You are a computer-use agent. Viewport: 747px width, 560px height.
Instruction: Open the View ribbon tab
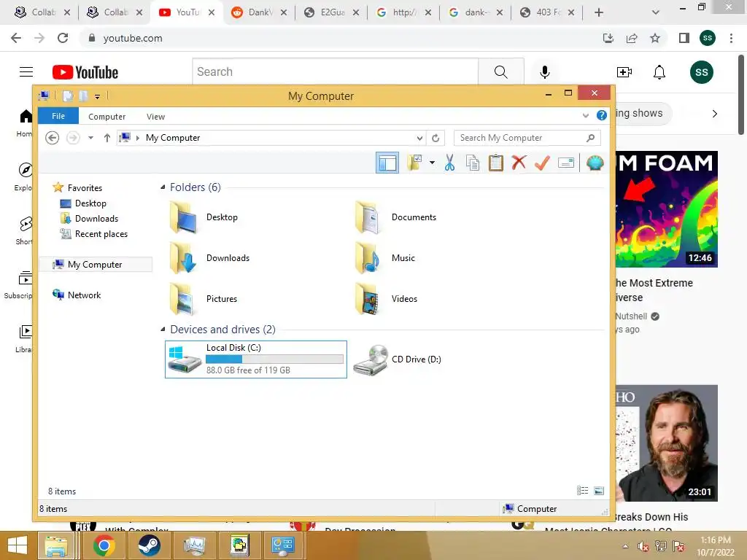[155, 116]
